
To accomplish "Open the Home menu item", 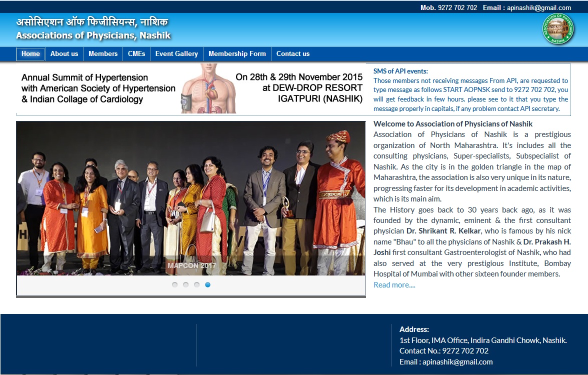I will click(30, 54).
